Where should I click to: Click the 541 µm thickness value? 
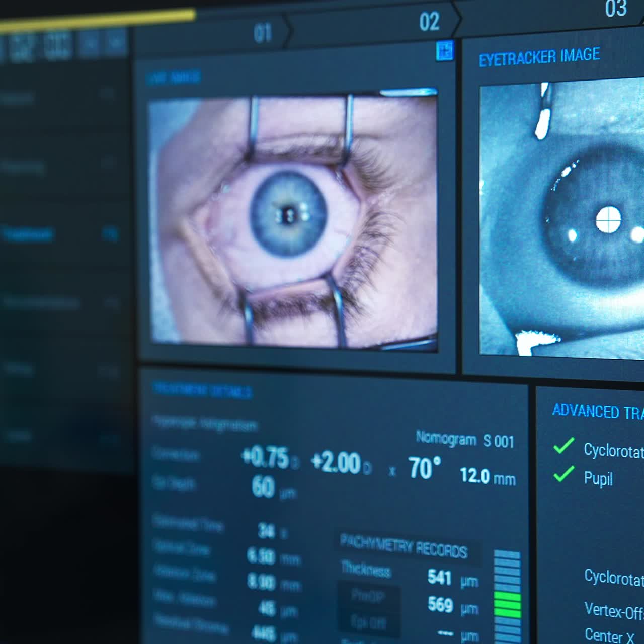point(453,579)
